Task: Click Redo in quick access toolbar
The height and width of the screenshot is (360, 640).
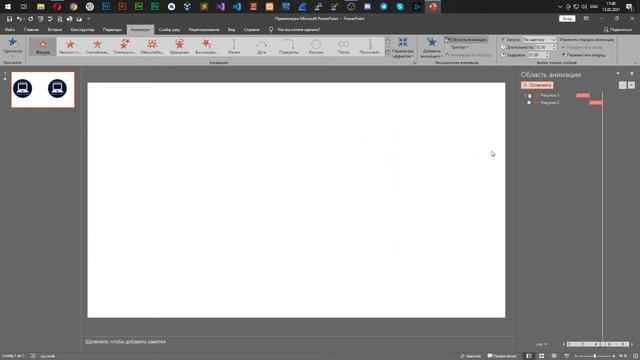Action: 31,19
